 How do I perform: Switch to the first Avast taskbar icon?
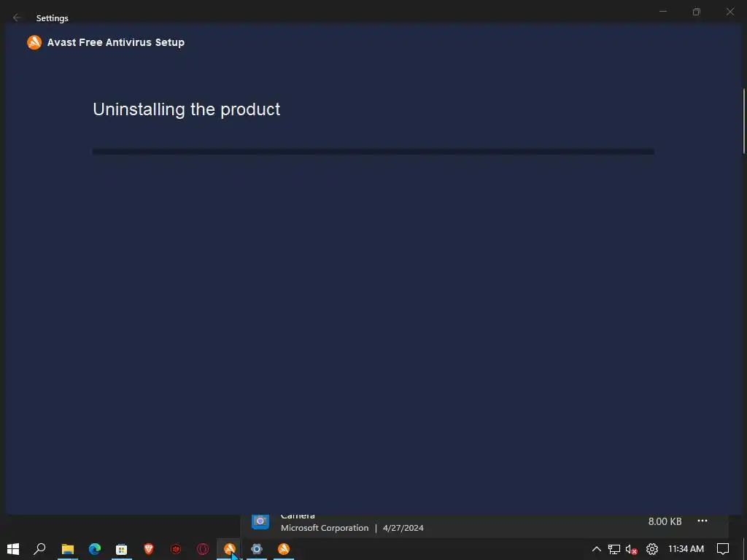click(230, 549)
